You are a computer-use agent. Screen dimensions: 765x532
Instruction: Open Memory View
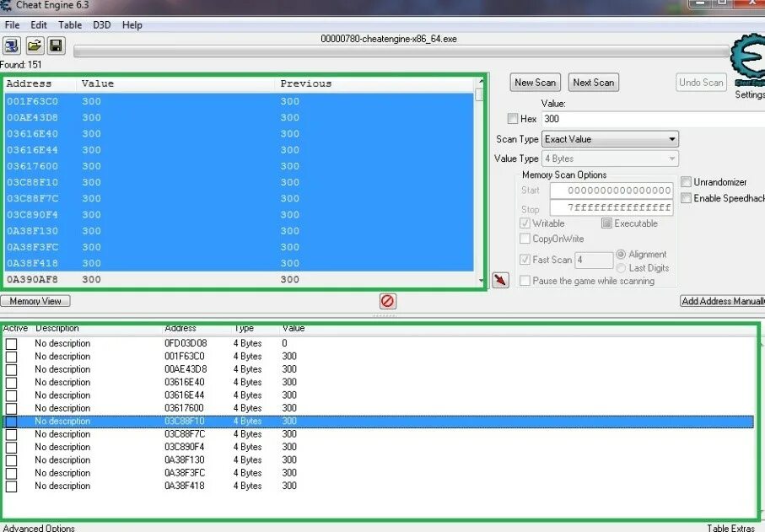[x=35, y=301]
